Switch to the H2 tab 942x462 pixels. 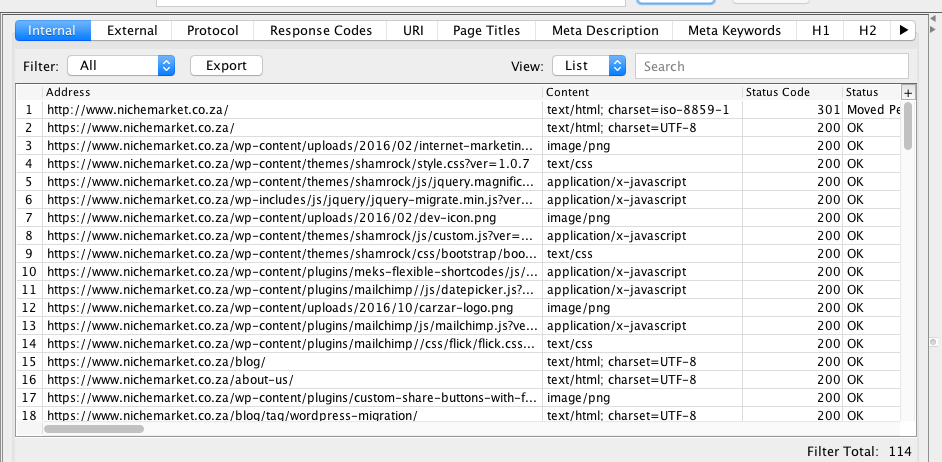868,31
